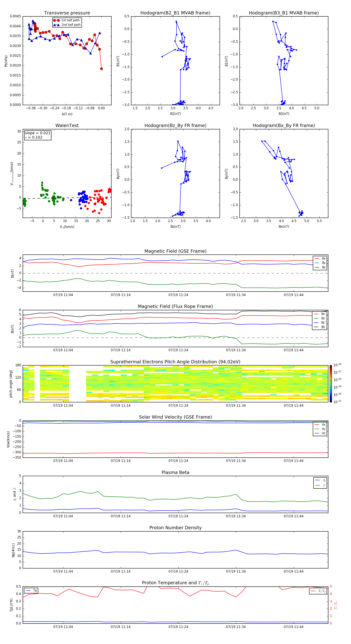351x644 pixels.
Task: Click the 'Hodogram(Bz_By FR frame)' title
Action: pos(175,125)
